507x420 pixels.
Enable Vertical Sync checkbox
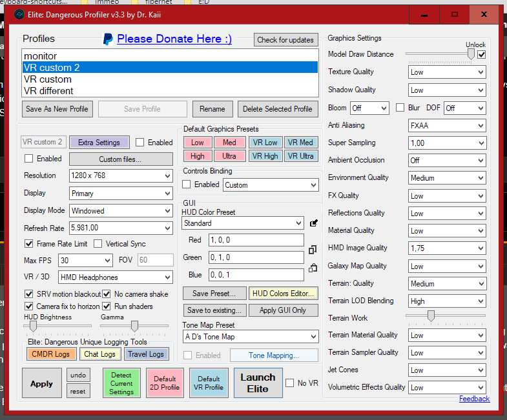coord(98,244)
